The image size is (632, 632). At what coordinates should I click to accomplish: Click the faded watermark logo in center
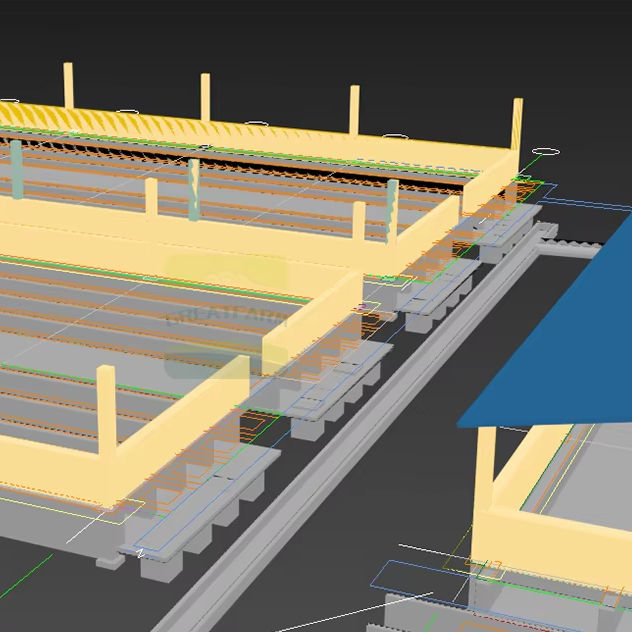coord(226,315)
